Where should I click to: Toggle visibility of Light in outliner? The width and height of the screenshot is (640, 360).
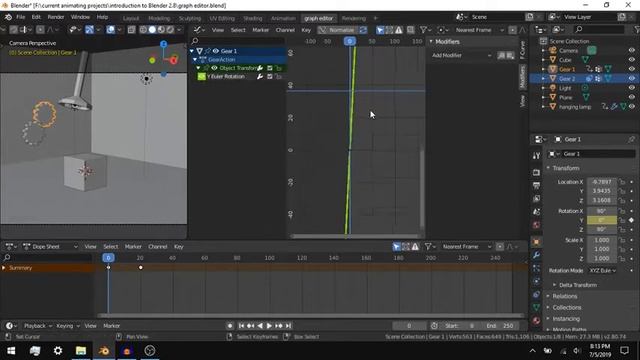632,88
